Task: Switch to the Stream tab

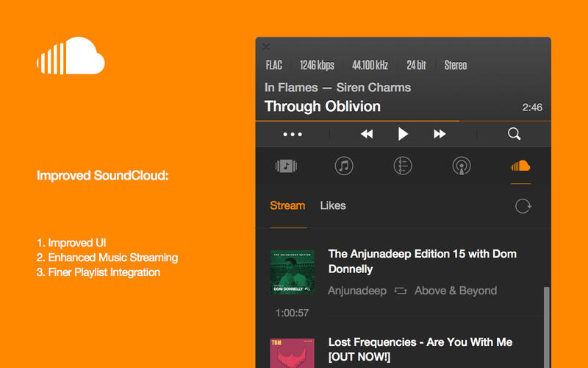Action: 287,206
